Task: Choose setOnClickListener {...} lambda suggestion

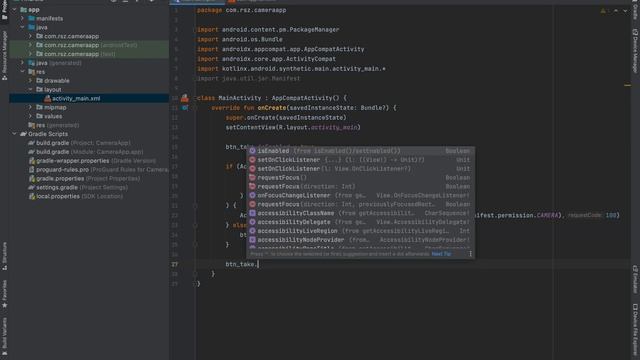Action: pos(360,160)
